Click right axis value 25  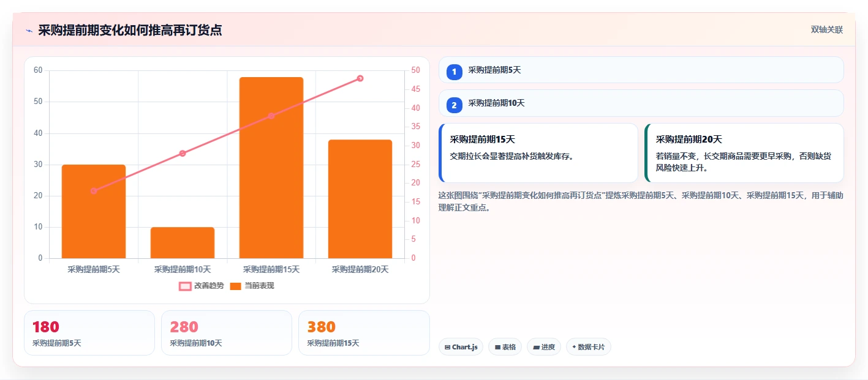point(415,164)
